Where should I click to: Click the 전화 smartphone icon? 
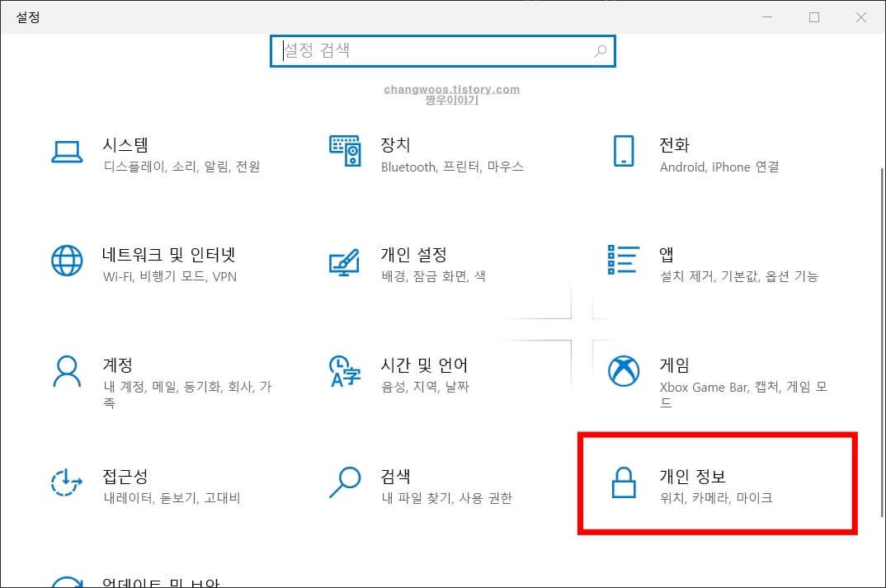(623, 152)
